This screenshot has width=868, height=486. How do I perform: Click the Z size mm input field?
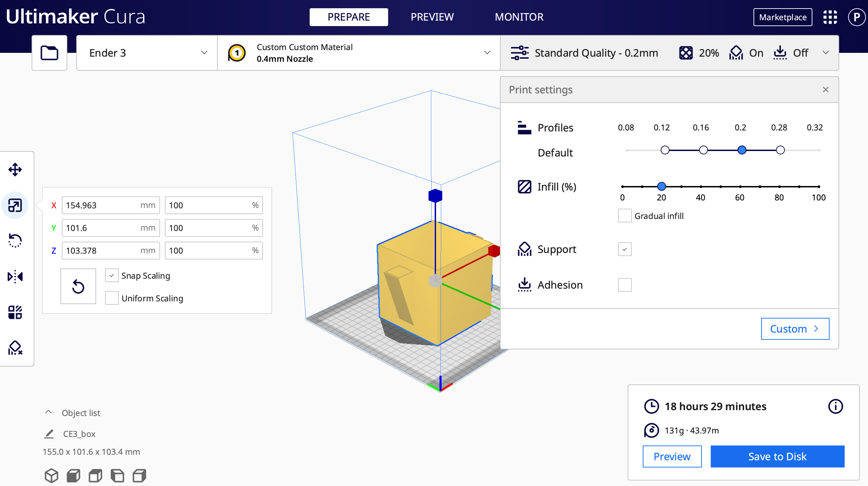pyautogui.click(x=111, y=251)
